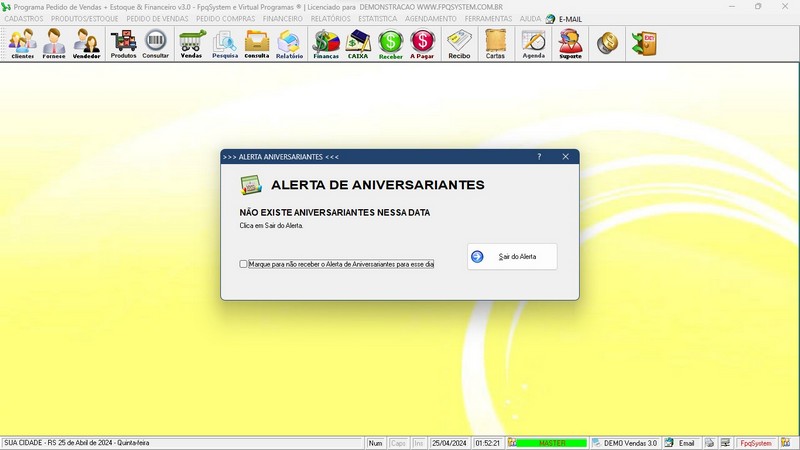Image resolution: width=800 pixels, height=450 pixels.
Task: Click the FpqSystem link in status bar
Action: [x=756, y=443]
